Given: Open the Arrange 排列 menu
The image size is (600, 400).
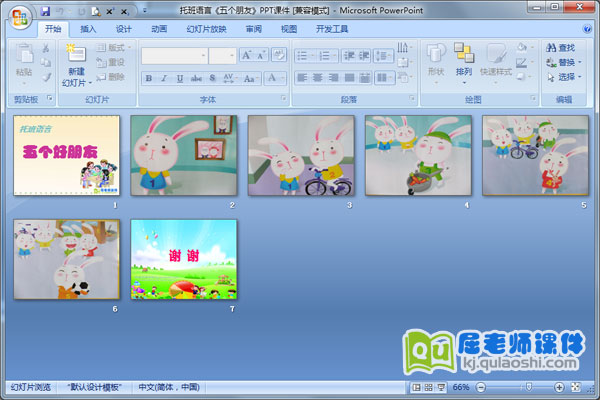Looking at the screenshot, I should [x=464, y=64].
